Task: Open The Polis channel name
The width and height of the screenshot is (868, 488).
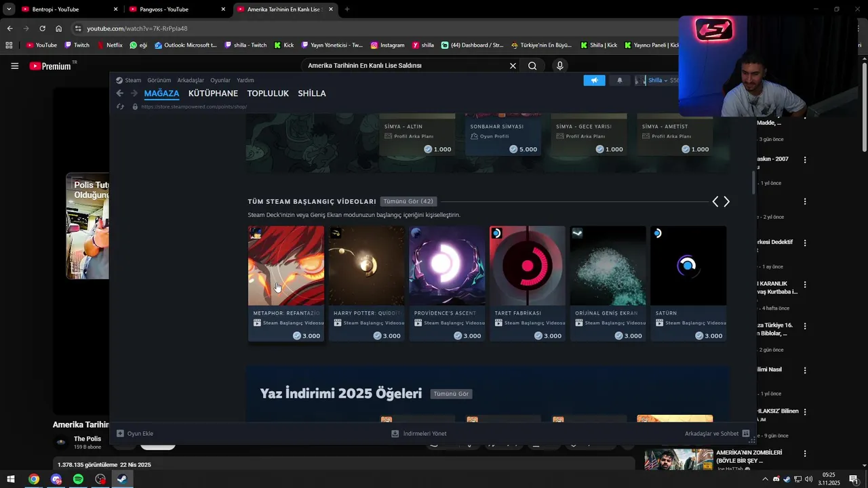Action: coord(87,439)
